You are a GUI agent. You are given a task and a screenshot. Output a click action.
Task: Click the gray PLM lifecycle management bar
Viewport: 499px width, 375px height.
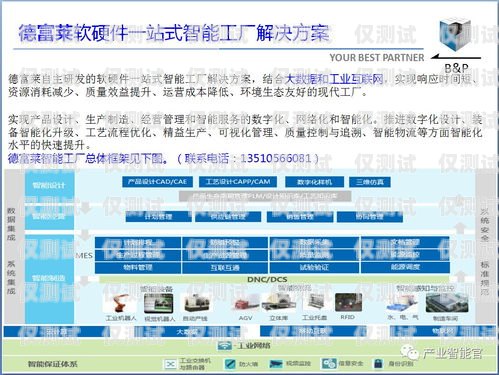(265, 196)
